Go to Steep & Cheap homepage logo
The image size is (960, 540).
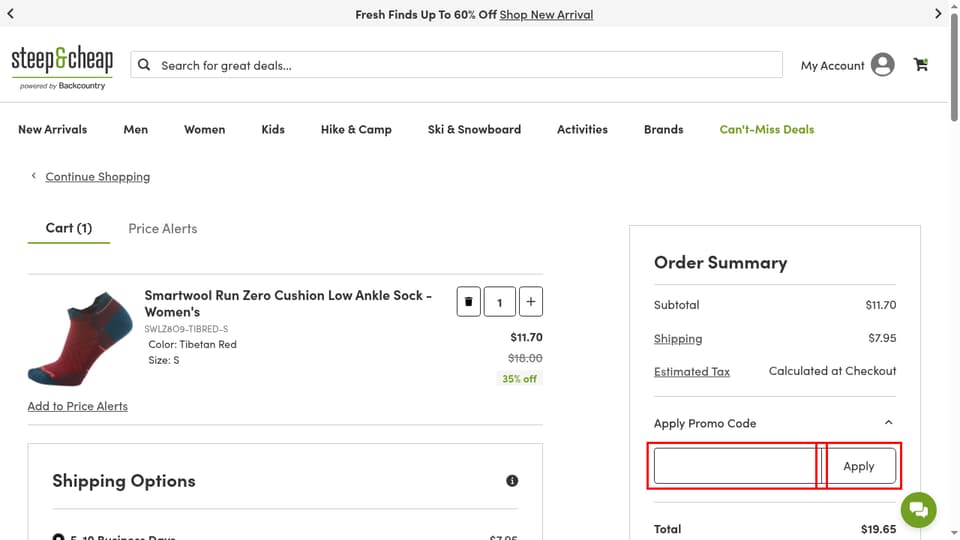[x=62, y=67]
